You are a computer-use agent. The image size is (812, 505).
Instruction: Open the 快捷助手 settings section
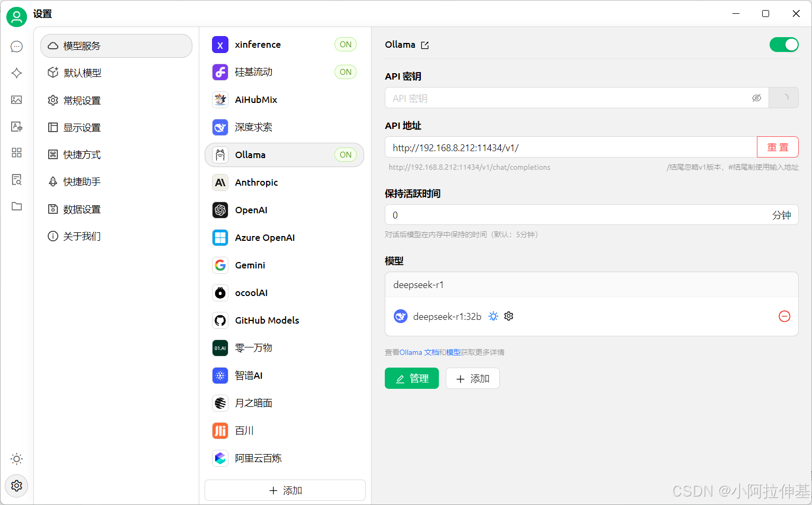[116, 181]
